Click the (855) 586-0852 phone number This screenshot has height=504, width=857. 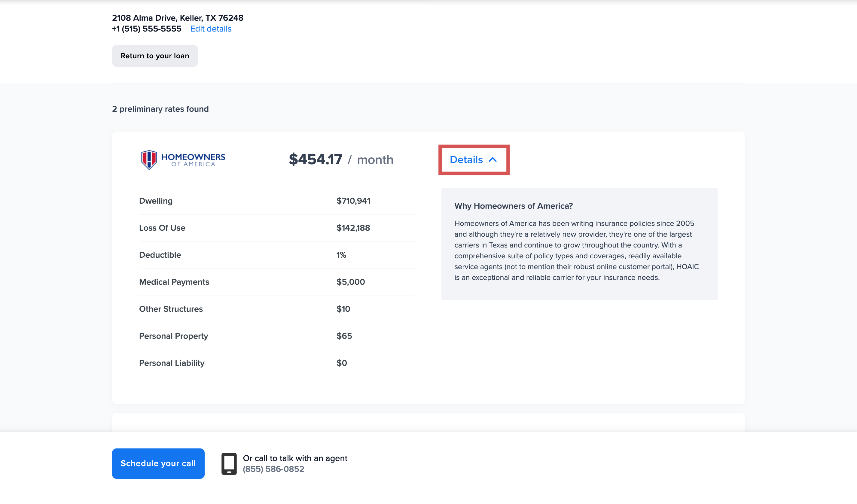click(x=273, y=469)
